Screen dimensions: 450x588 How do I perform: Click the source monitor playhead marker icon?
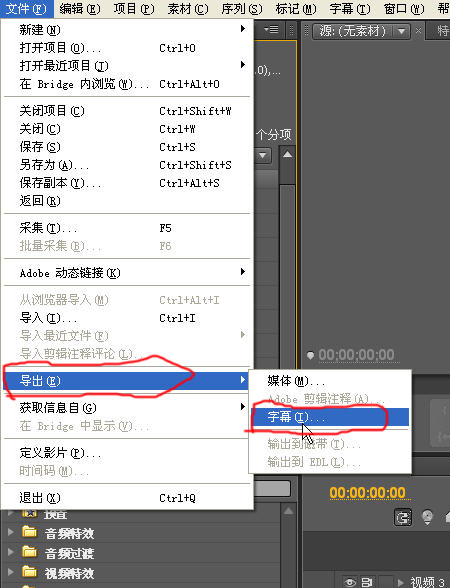tap(310, 355)
